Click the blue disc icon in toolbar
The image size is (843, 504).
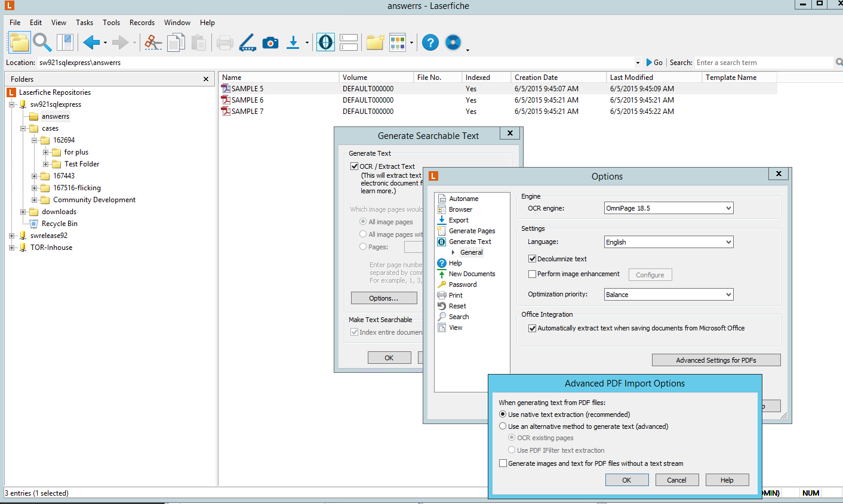[x=453, y=42]
